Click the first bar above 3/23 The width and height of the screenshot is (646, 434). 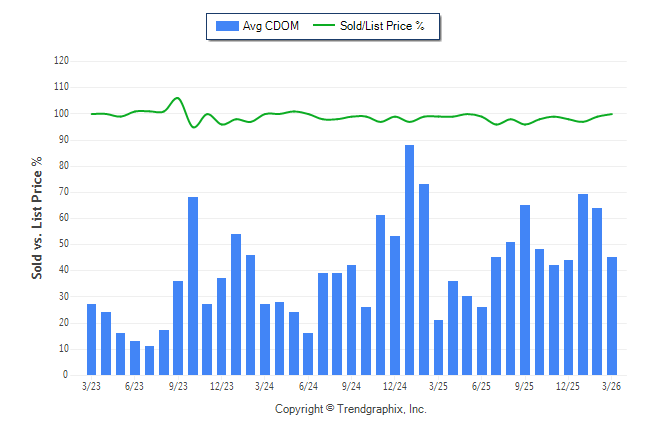click(x=92, y=339)
